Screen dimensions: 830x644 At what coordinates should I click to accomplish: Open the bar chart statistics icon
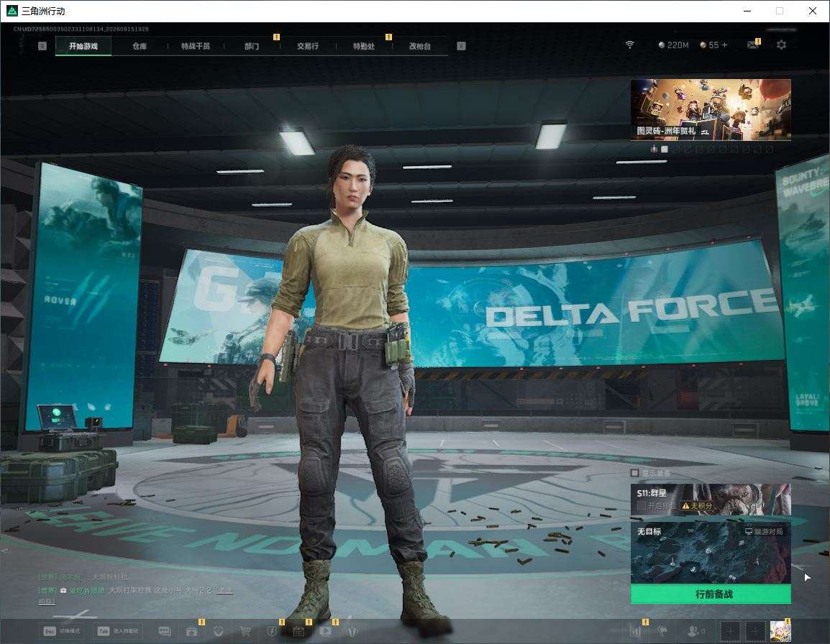click(x=636, y=631)
